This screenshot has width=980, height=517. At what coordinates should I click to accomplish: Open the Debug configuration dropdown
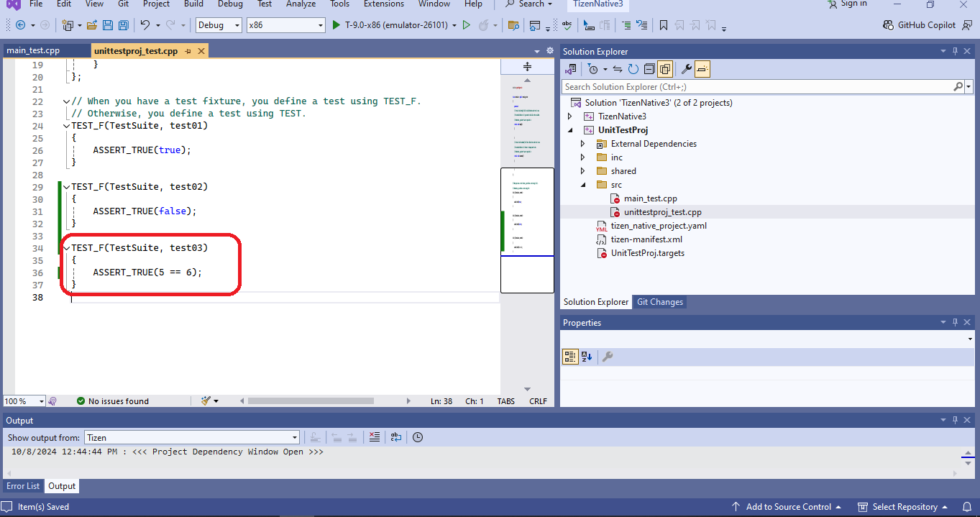[x=235, y=24]
